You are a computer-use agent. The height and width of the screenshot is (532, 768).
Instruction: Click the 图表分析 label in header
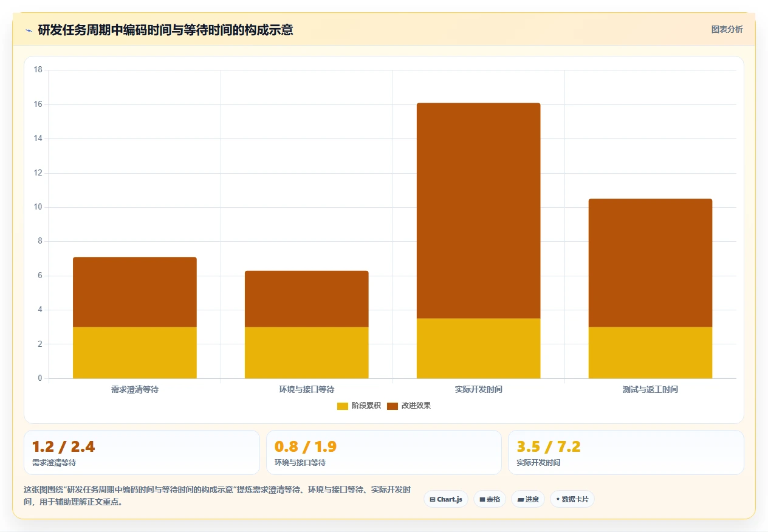pos(727,29)
